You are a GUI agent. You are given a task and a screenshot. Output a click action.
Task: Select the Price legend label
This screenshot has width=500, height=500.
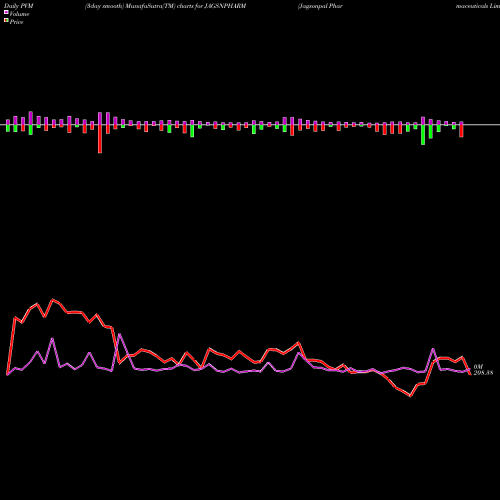pyautogui.click(x=16, y=22)
